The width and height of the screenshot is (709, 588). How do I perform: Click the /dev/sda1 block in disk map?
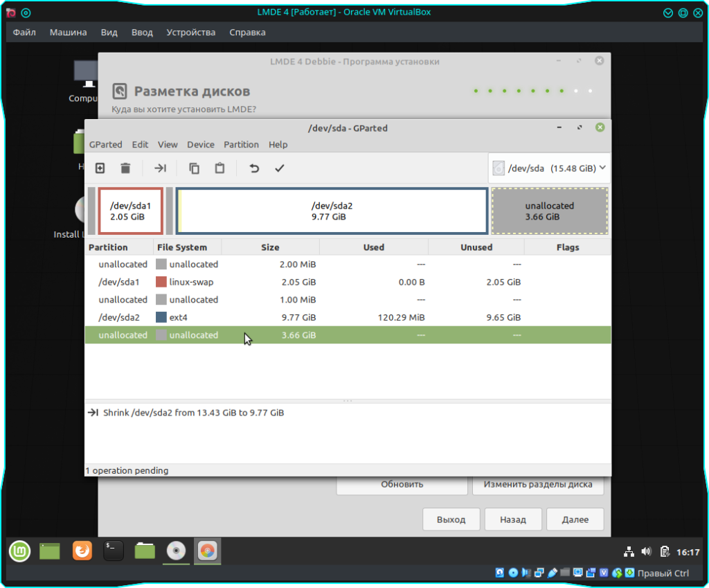(x=130, y=211)
